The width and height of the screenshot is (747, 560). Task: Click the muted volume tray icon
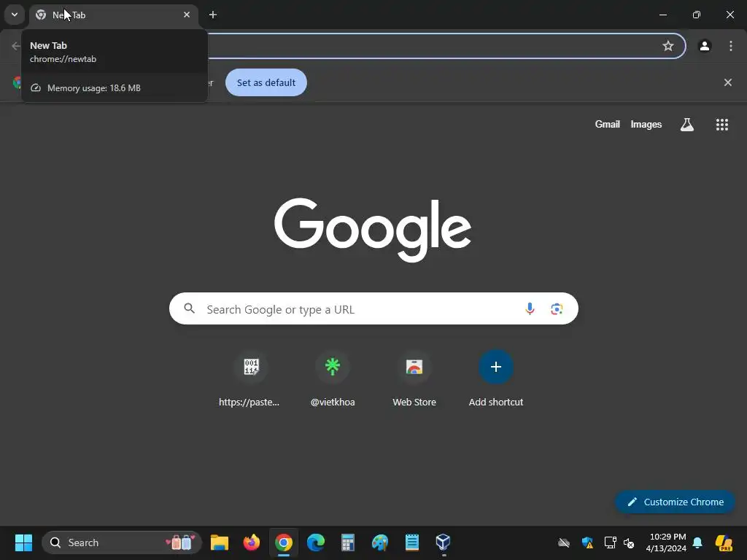[629, 542]
